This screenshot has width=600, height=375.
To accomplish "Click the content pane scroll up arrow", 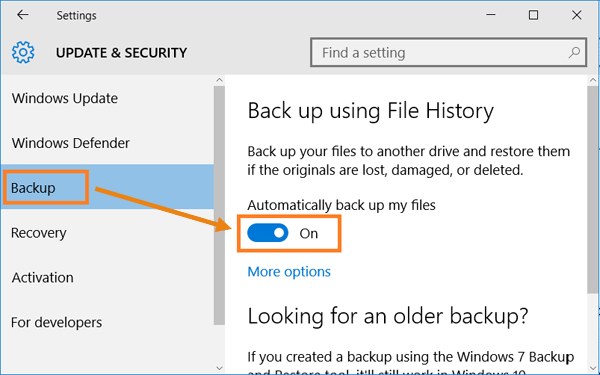I will pos(593,80).
